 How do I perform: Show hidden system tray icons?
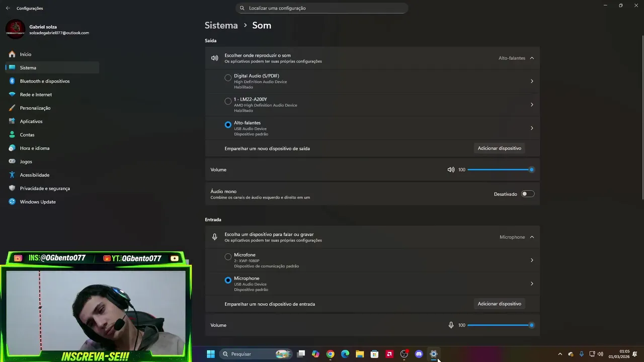click(560, 354)
